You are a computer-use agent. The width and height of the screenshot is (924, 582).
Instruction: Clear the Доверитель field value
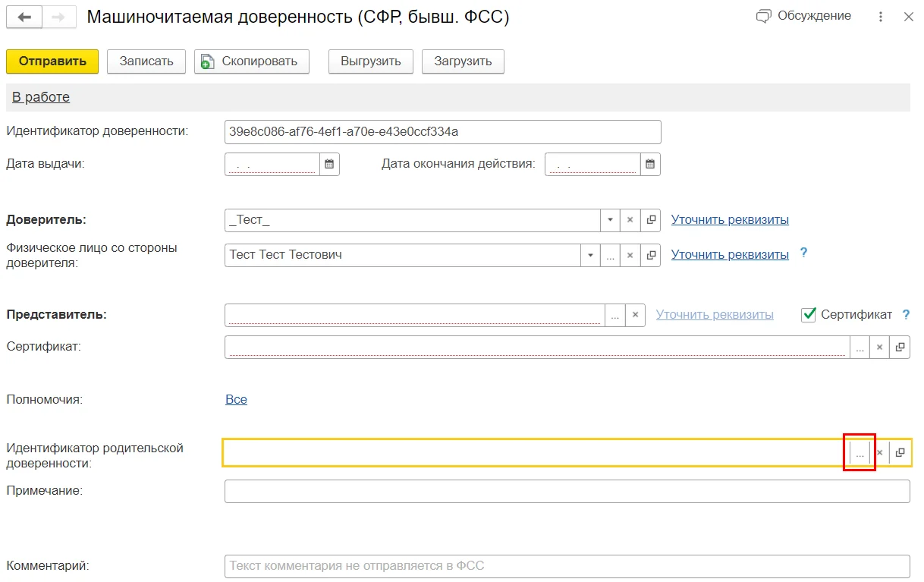pos(630,220)
